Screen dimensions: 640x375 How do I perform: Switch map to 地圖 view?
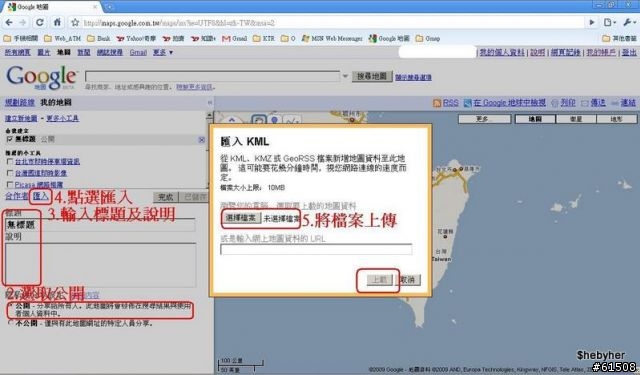[x=535, y=119]
